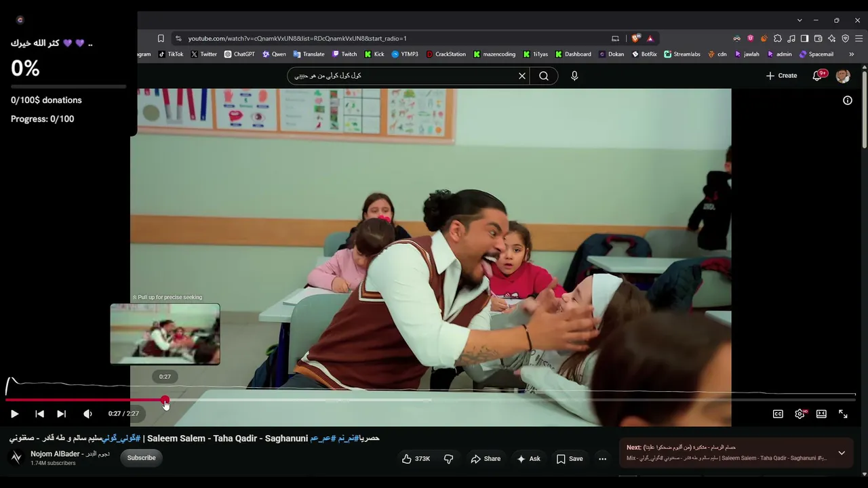Save the video to a playlist
868x488 pixels.
click(570, 459)
